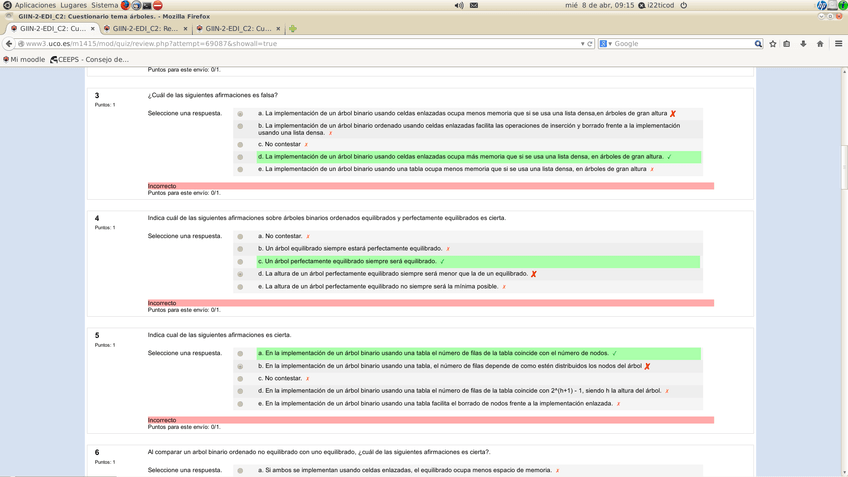
Task: Open the Mi moodle bookmark
Action: 27,59
